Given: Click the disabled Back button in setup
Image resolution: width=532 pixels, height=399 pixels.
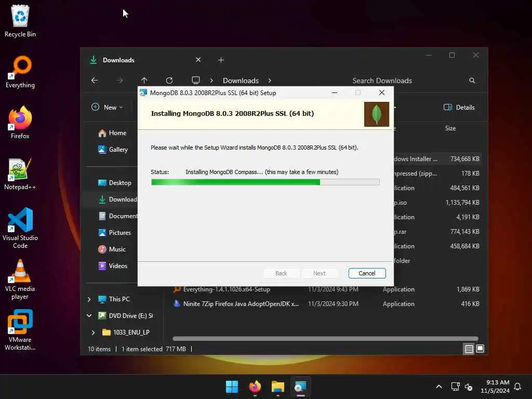Looking at the screenshot, I should pos(281,273).
